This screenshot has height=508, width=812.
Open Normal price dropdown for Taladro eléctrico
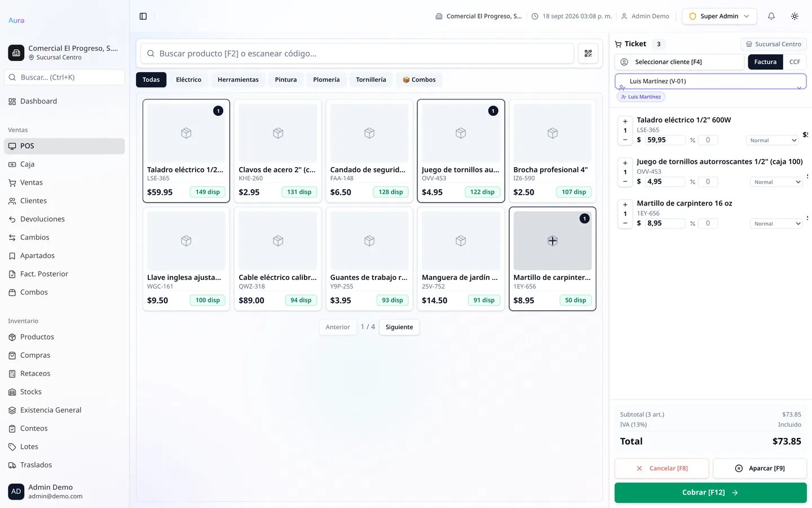(x=773, y=141)
